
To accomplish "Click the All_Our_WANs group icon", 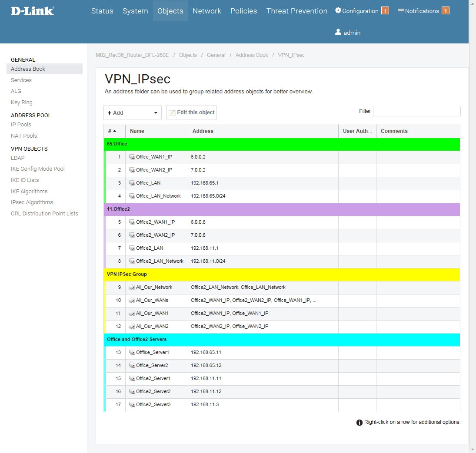I will (132, 301).
